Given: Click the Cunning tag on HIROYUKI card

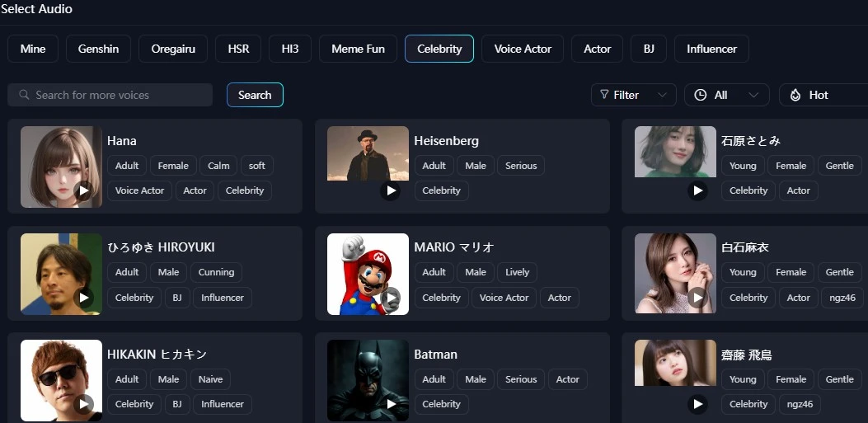Looking at the screenshot, I should click(216, 272).
